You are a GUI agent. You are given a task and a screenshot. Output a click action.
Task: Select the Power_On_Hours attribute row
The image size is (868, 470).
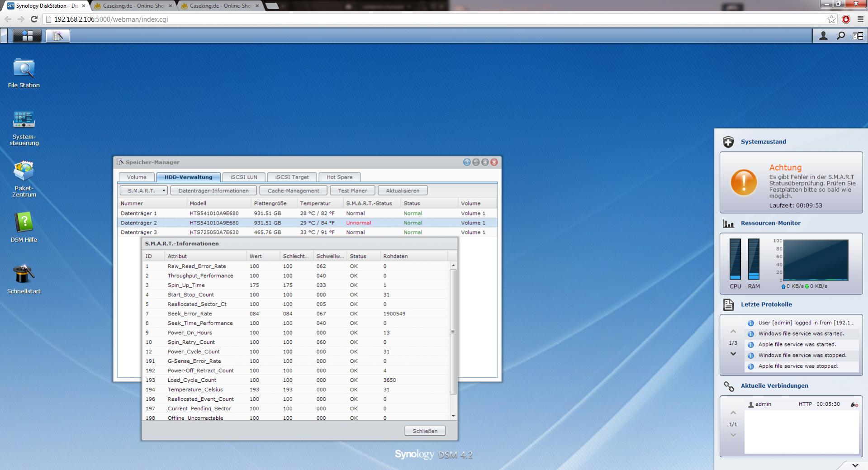click(296, 332)
